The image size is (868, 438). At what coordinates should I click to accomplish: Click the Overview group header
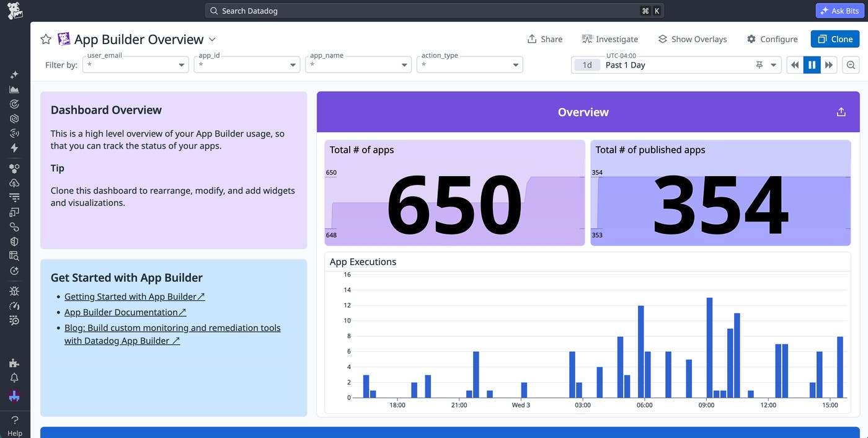[x=588, y=112]
